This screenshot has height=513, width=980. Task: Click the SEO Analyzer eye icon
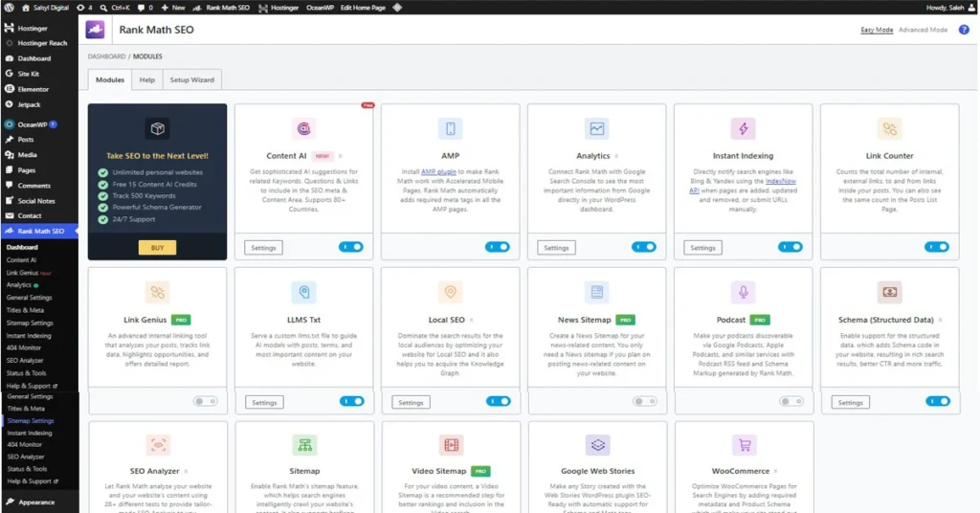pos(158,445)
